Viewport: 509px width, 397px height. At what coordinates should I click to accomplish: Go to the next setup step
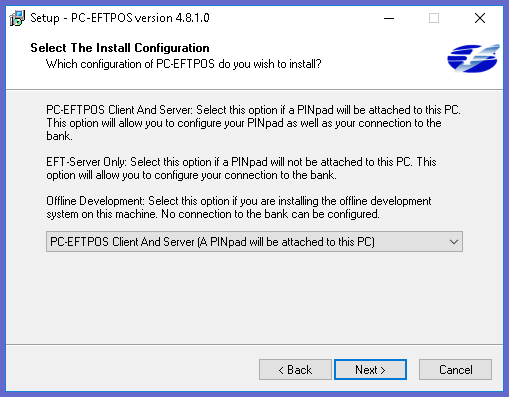(x=370, y=369)
